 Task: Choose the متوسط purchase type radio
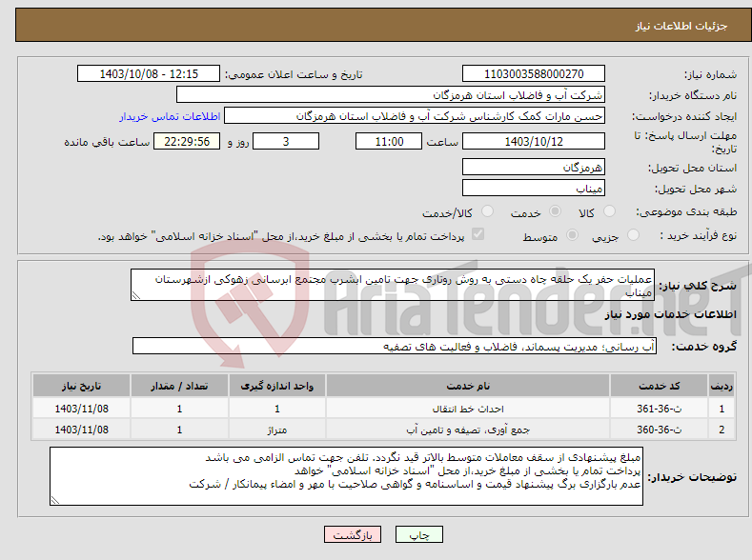[572, 234]
